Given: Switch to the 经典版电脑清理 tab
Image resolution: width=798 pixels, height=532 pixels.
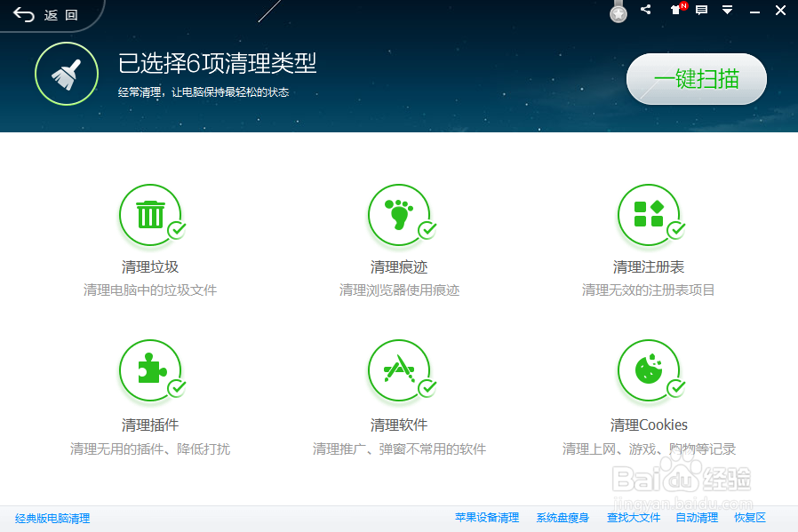Looking at the screenshot, I should coord(53,519).
